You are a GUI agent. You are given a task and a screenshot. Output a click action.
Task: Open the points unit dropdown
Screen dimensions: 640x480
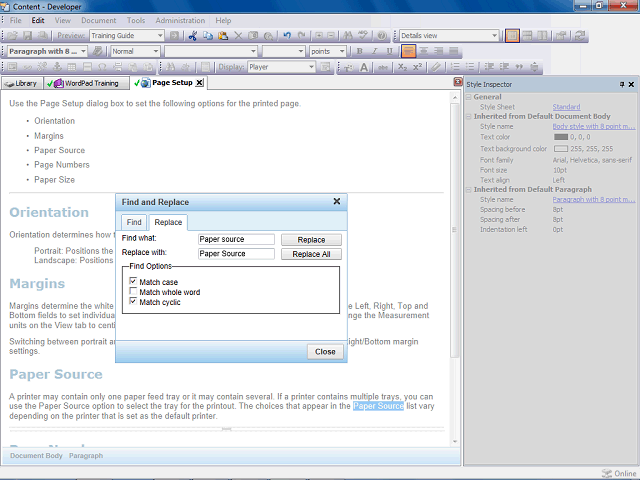[x=342, y=51]
